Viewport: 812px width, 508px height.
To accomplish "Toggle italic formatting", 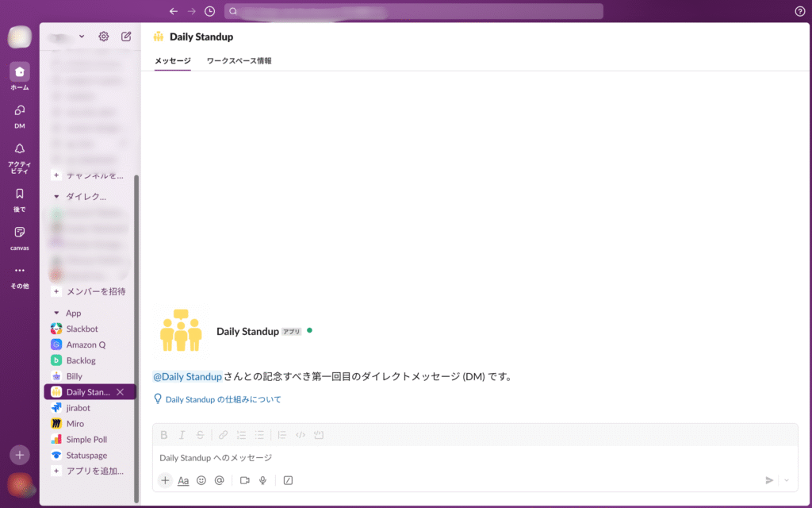I will [x=182, y=435].
